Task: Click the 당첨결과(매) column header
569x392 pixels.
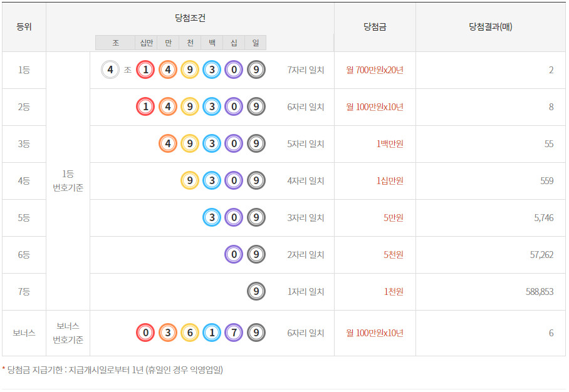Action: pyautogui.click(x=491, y=27)
